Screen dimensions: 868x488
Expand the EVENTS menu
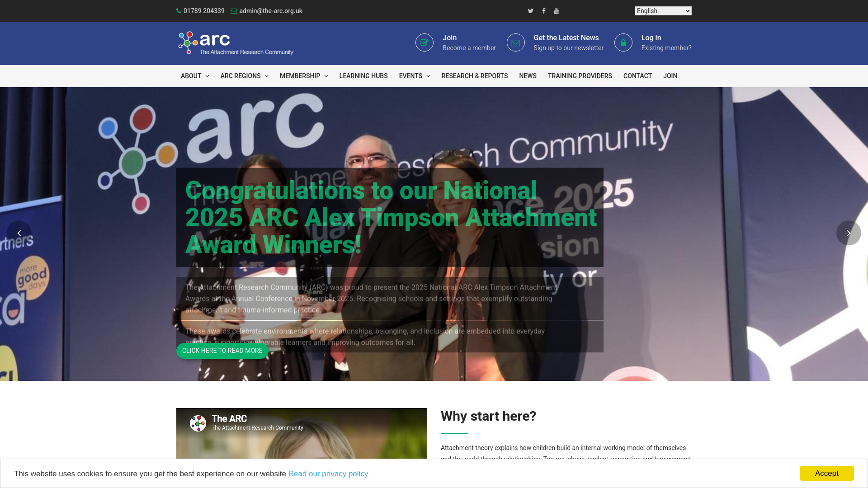(x=415, y=76)
